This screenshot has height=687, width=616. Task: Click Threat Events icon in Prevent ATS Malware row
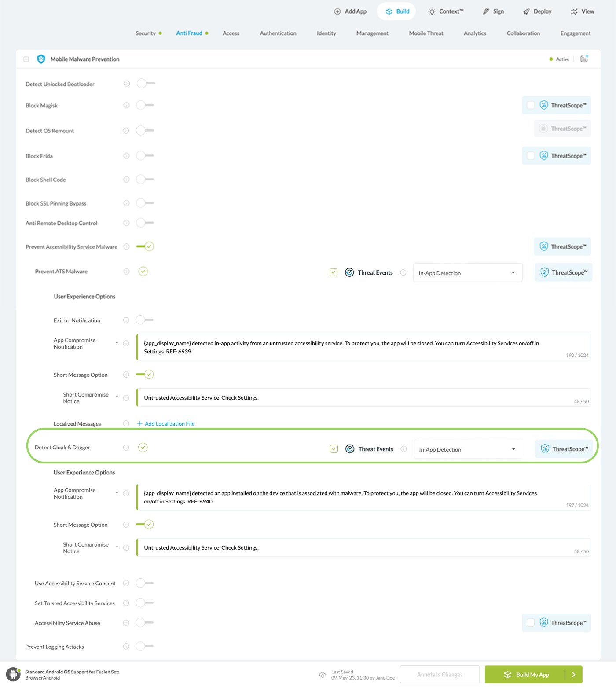click(x=349, y=272)
